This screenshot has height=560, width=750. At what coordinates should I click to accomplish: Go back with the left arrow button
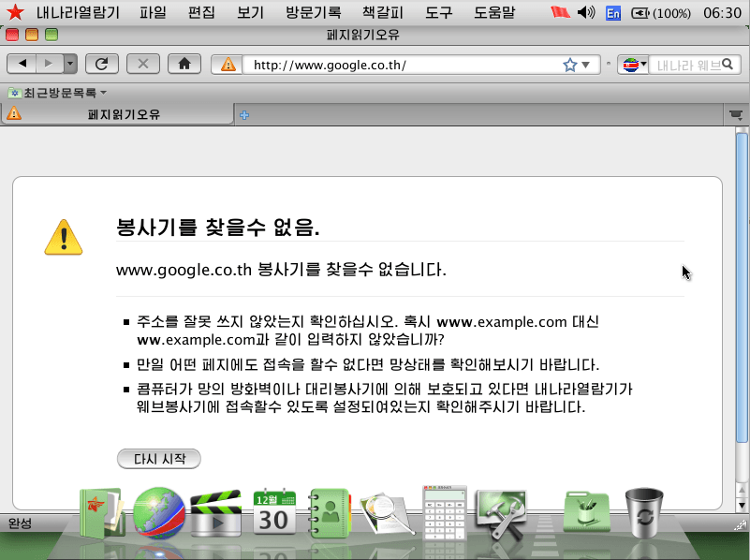[22, 64]
